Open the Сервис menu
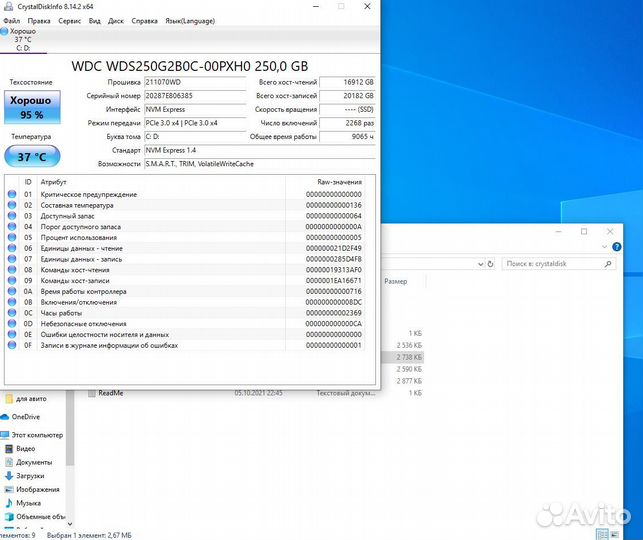The width and height of the screenshot is (643, 540). point(70,20)
